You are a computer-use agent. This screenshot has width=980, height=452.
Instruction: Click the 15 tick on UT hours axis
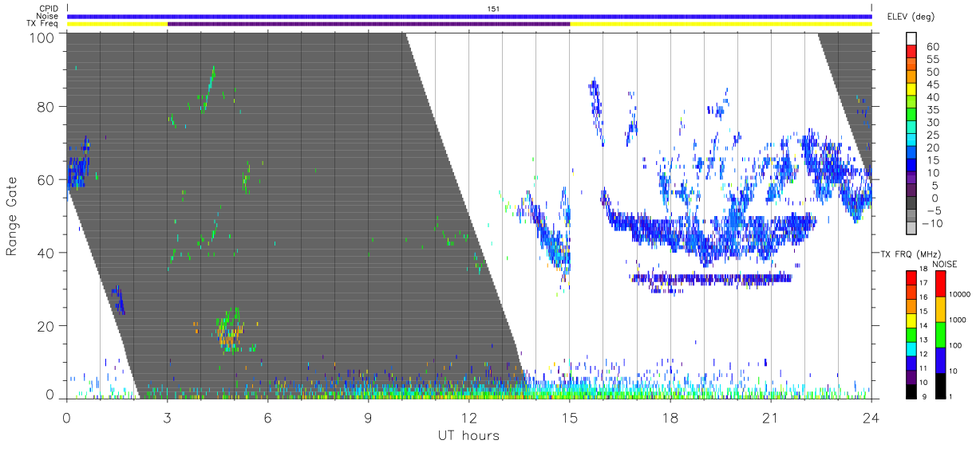pos(569,417)
